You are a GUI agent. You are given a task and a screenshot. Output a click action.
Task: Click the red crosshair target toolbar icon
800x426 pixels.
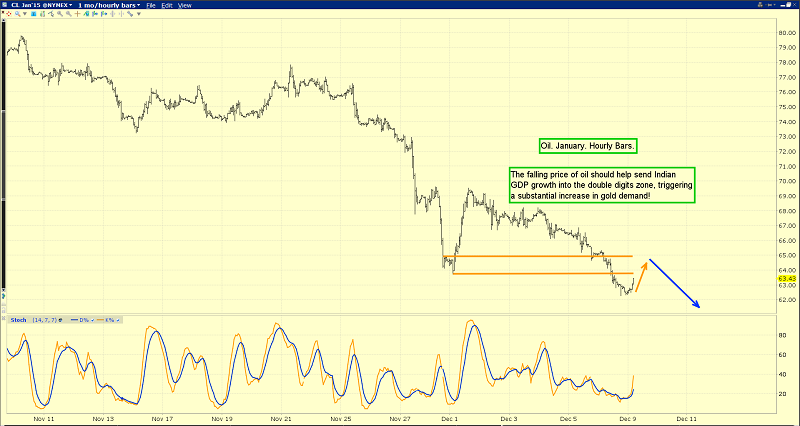(9, 14)
